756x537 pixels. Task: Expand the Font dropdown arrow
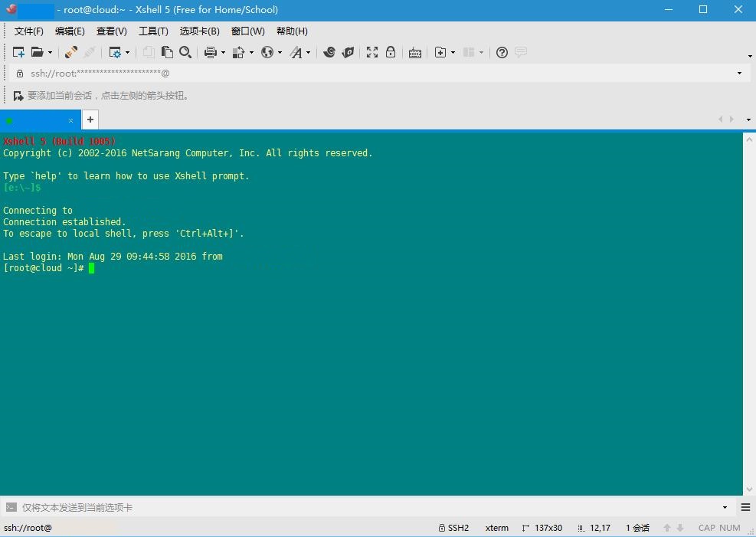309,52
